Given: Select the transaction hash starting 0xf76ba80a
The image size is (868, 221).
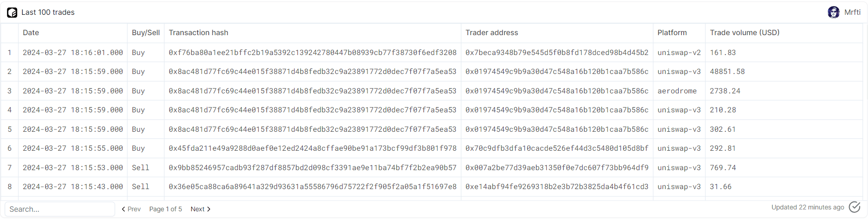Looking at the screenshot, I should point(313,53).
